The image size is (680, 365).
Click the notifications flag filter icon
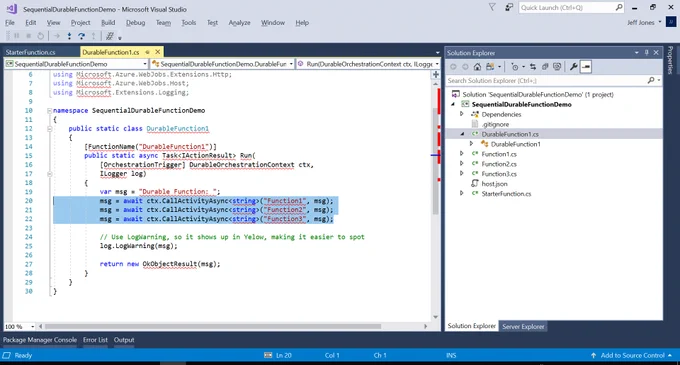(492, 7)
